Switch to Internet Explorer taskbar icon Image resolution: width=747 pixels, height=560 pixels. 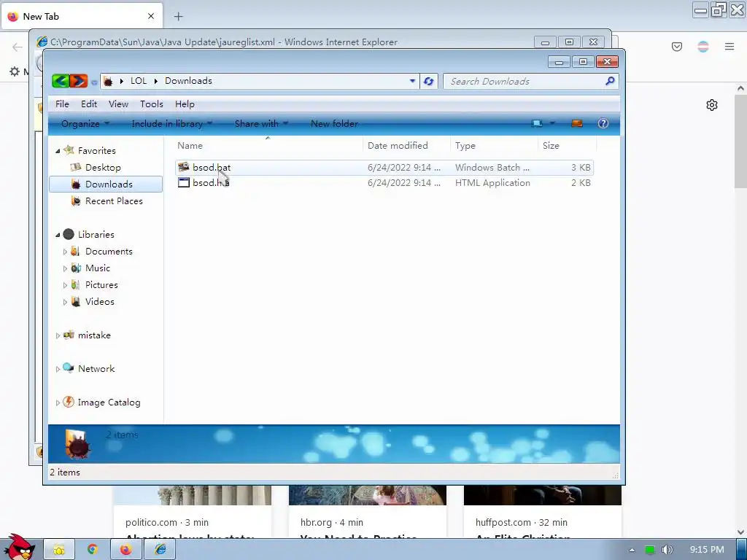click(x=160, y=550)
